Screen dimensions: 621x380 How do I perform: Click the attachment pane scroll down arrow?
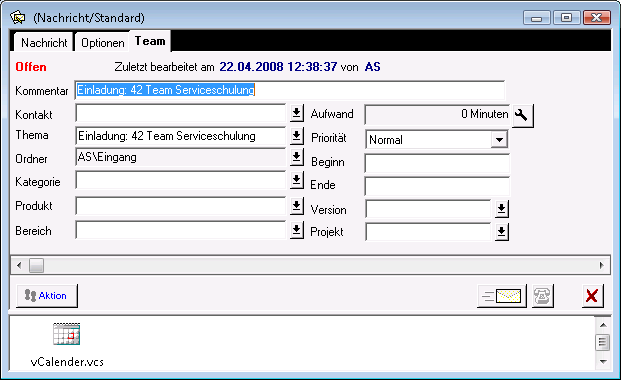(603, 361)
